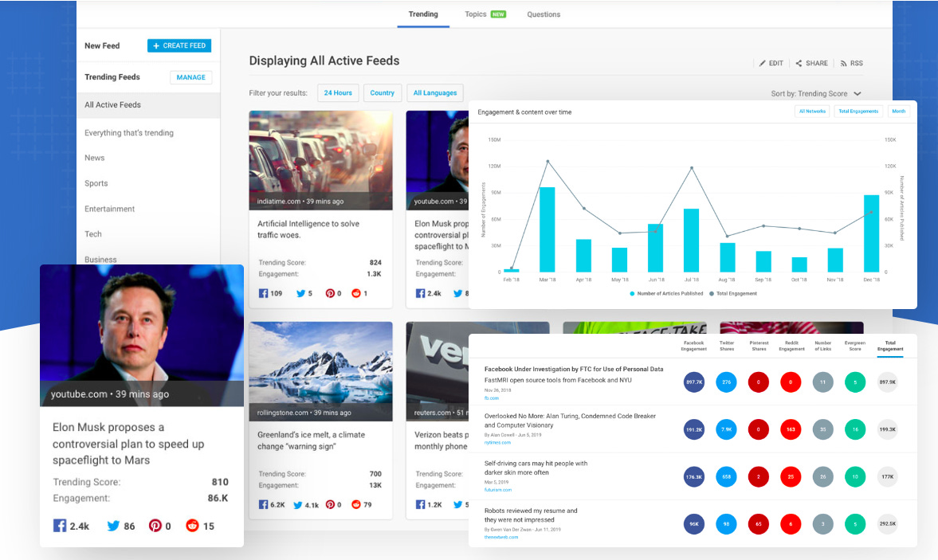Click the nytimes.com source link
Screen dimensions: 938x560
pos(497,443)
